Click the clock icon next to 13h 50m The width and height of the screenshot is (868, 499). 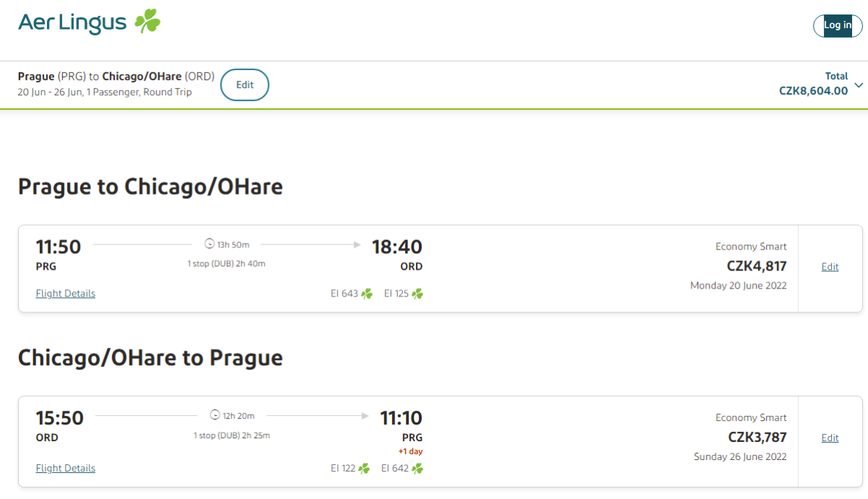[210, 244]
